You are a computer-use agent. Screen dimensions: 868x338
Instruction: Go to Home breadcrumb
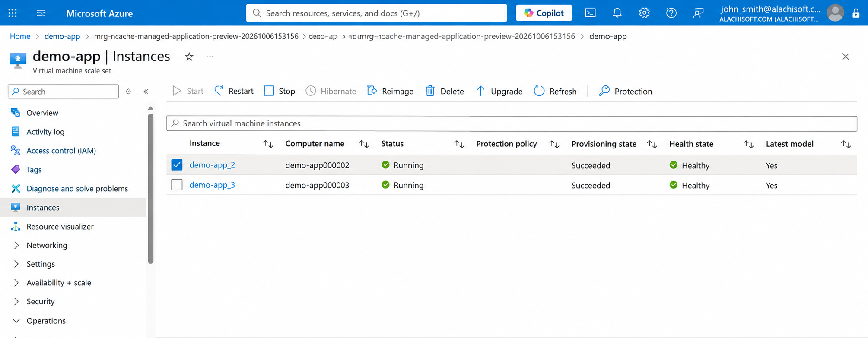click(x=20, y=36)
